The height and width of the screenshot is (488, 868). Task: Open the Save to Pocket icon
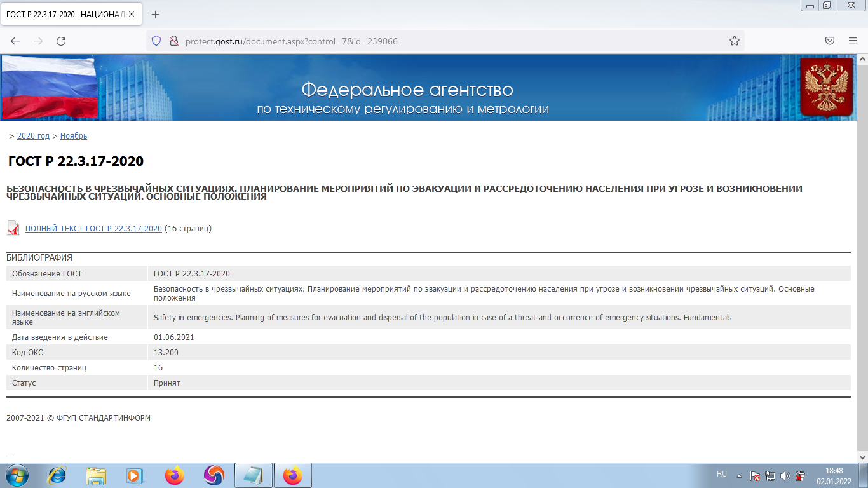[x=830, y=41]
